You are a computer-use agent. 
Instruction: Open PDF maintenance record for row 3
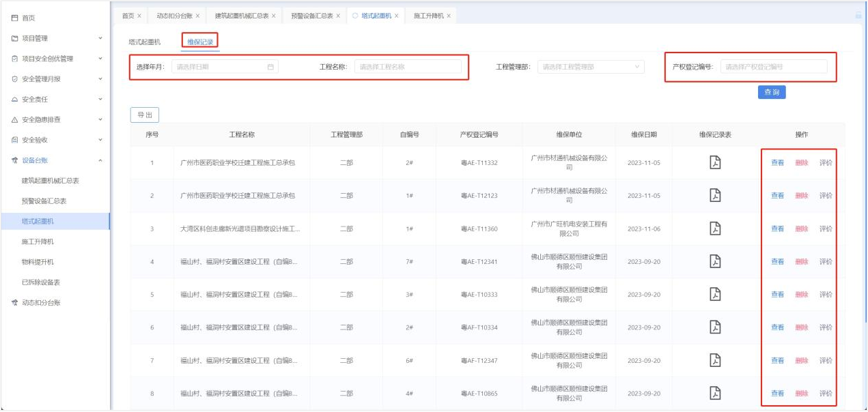point(715,229)
